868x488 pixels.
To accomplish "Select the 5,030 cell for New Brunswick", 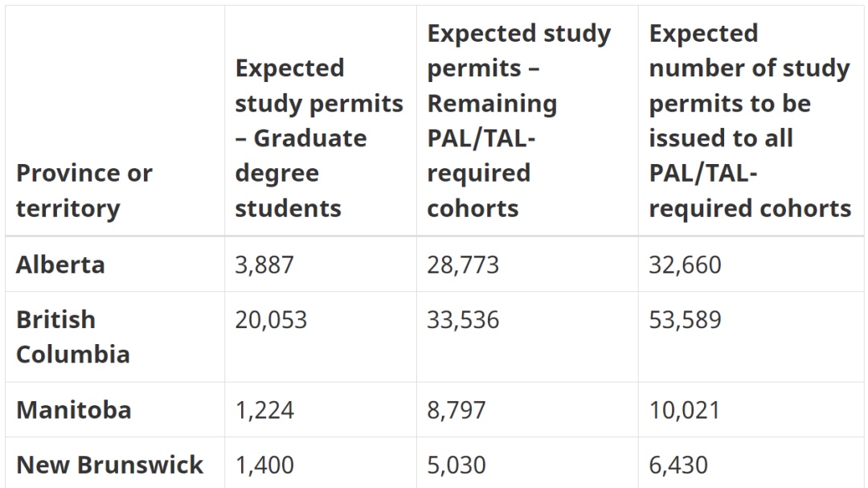I will coord(457,465).
